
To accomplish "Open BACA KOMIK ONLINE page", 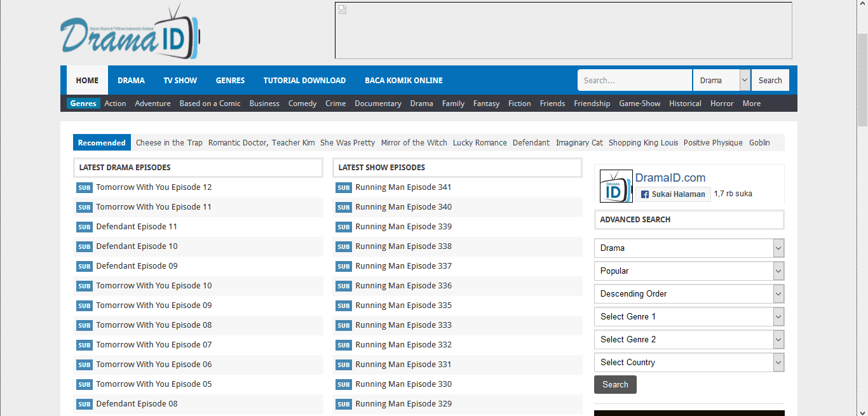I will [x=403, y=80].
